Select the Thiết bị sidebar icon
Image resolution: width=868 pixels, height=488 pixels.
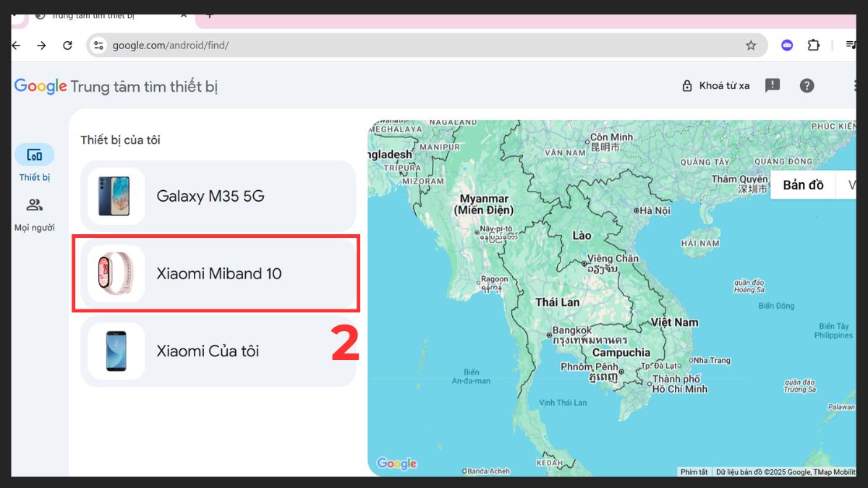[x=34, y=155]
